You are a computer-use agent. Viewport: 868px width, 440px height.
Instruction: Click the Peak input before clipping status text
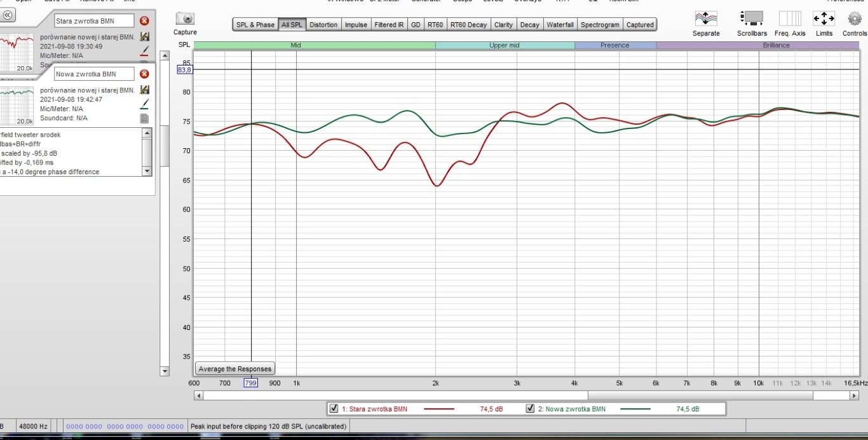(x=268, y=426)
